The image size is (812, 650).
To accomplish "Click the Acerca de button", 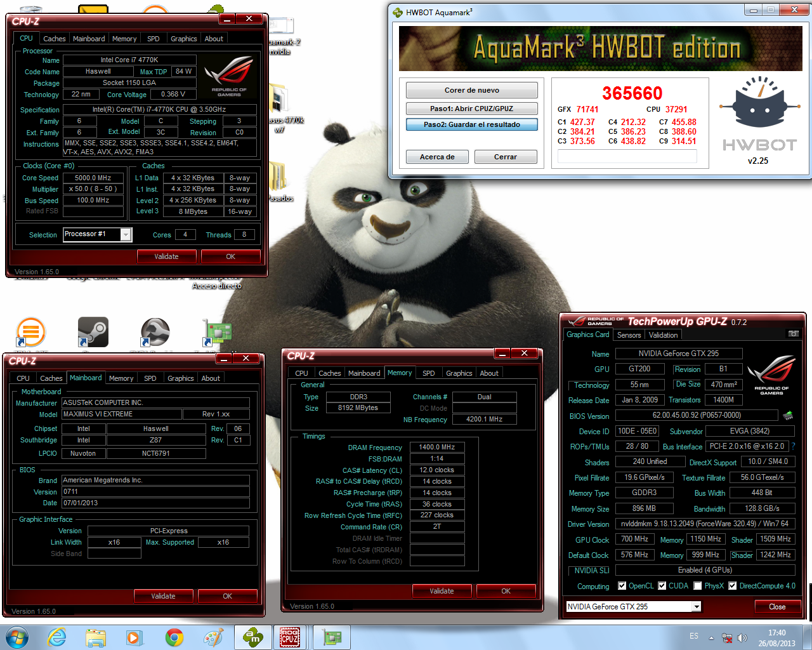I will coord(437,157).
